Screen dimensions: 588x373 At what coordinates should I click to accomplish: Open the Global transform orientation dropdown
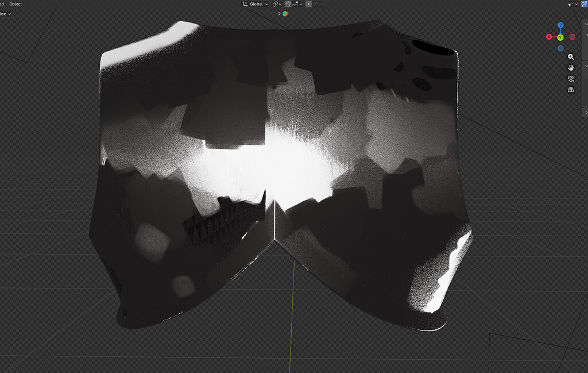pos(256,4)
